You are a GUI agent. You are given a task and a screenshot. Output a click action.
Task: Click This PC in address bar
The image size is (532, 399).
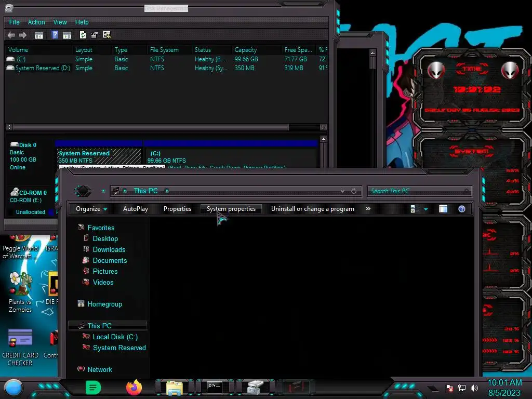click(x=145, y=191)
